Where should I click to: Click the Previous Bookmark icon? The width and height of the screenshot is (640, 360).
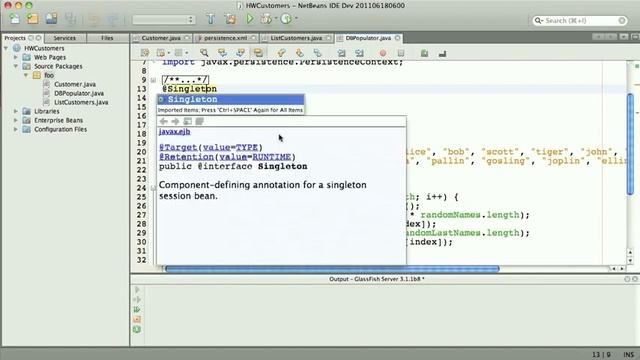(x=281, y=53)
